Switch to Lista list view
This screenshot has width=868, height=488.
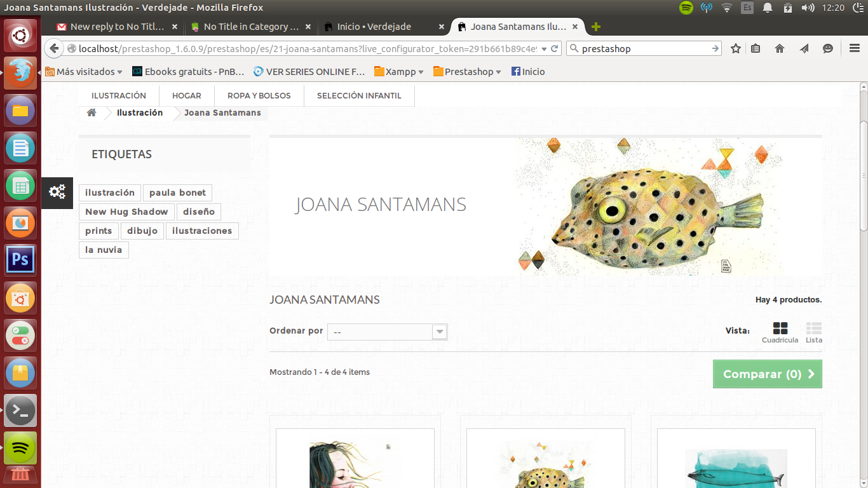pyautogui.click(x=813, y=332)
